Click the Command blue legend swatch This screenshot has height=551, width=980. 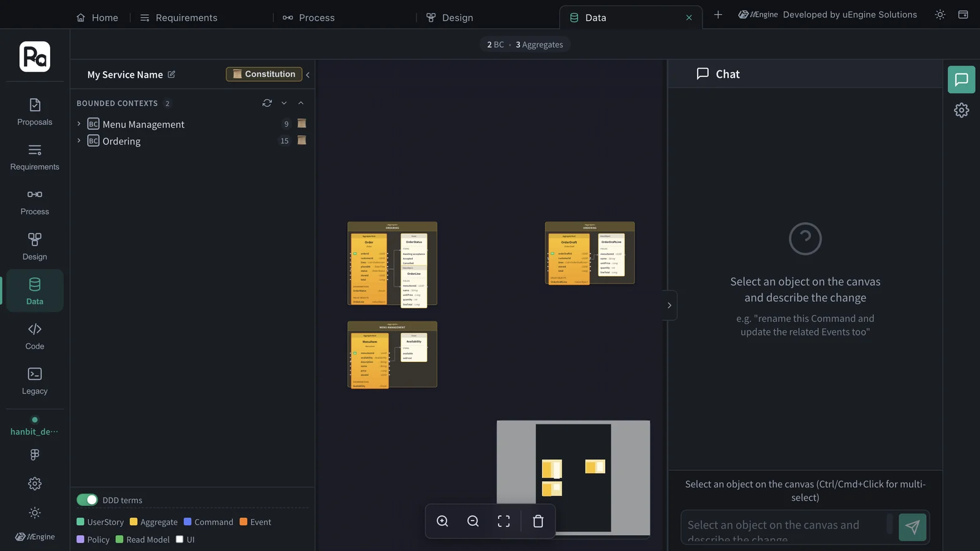pyautogui.click(x=187, y=522)
